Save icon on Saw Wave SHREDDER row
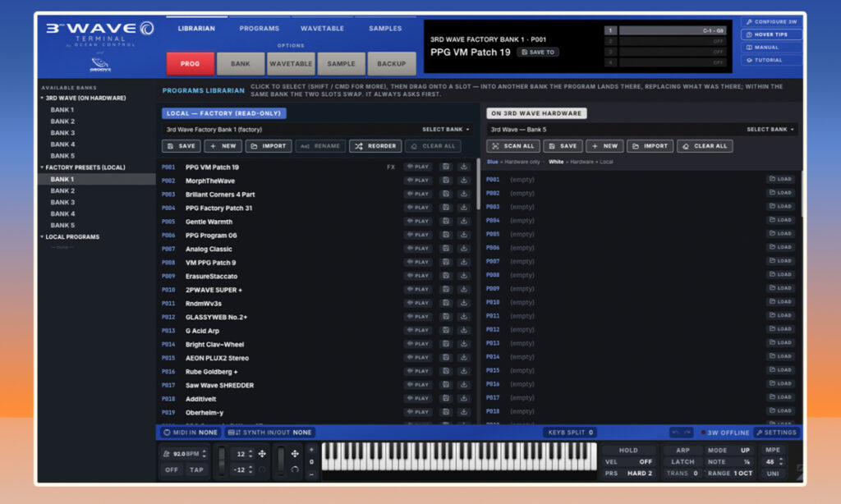 coord(446,384)
